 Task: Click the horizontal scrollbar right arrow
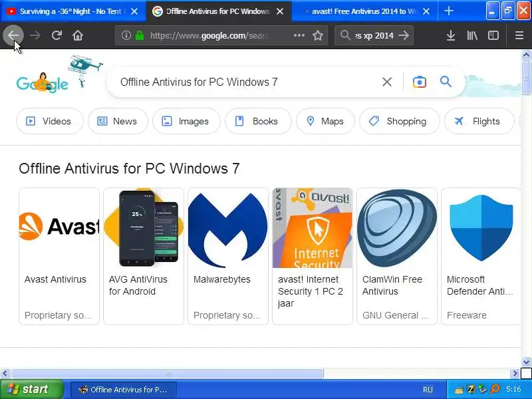[515, 374]
